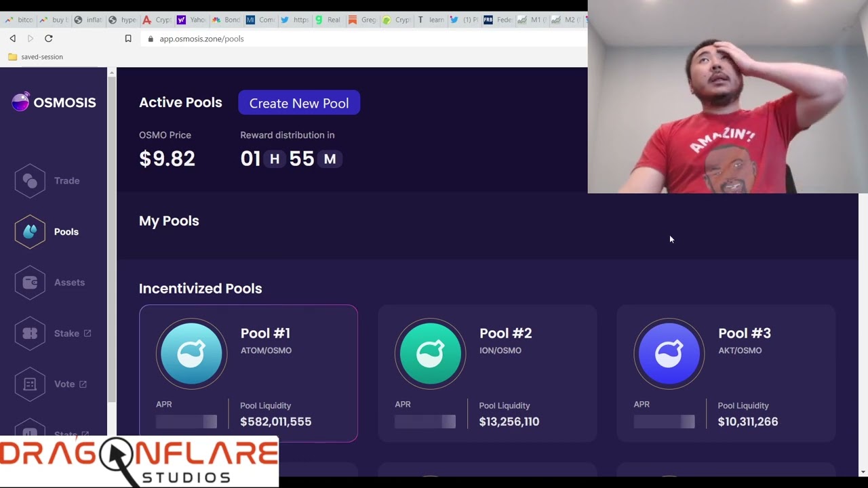The image size is (868, 488).
Task: Switch to the 'bitco' browser tab
Action: pyautogui.click(x=19, y=20)
